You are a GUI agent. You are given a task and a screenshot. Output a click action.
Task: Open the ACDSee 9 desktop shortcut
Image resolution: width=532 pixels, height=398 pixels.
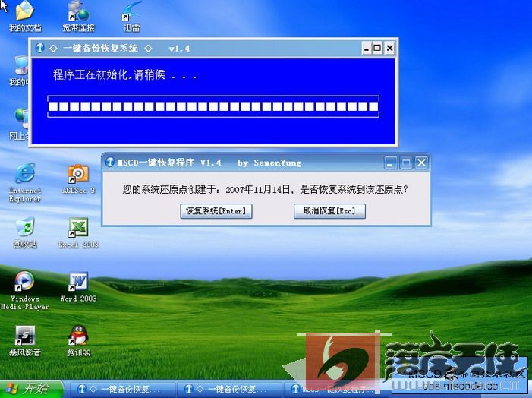pos(78,179)
